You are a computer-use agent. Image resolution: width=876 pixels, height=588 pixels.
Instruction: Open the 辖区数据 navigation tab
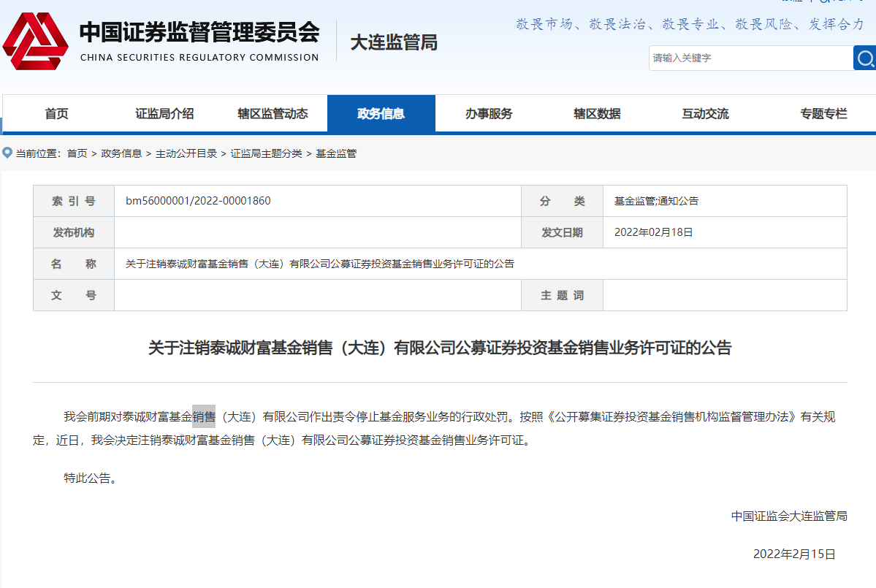point(597,114)
